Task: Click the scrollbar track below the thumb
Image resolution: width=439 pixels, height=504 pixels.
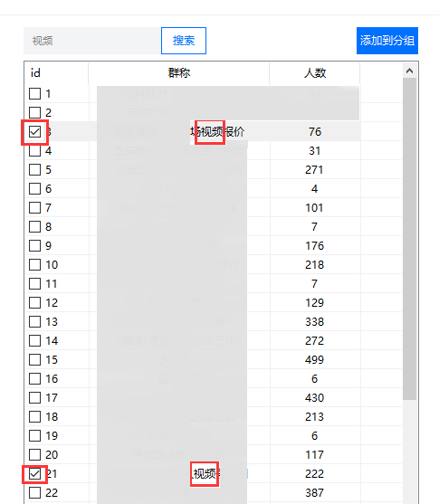Action: pos(409,450)
